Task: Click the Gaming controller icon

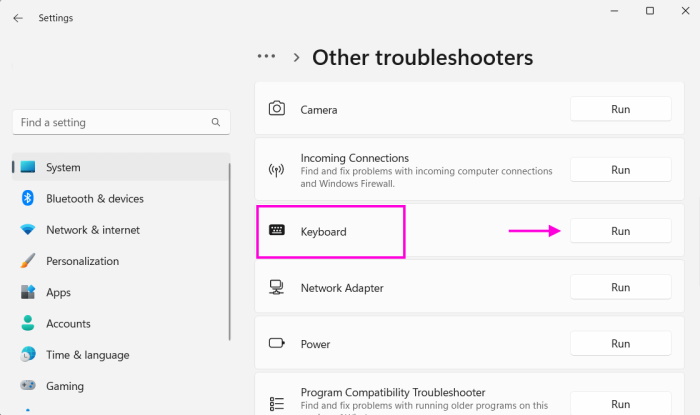Action: point(28,386)
